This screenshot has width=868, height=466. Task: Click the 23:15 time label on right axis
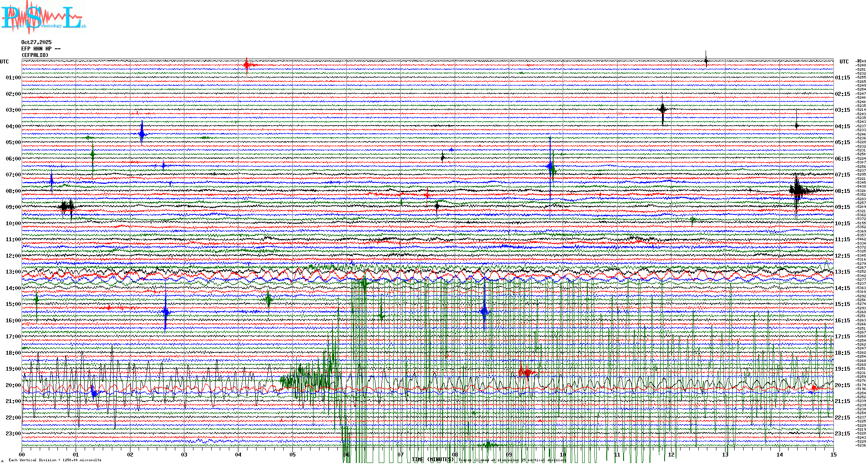[842, 434]
